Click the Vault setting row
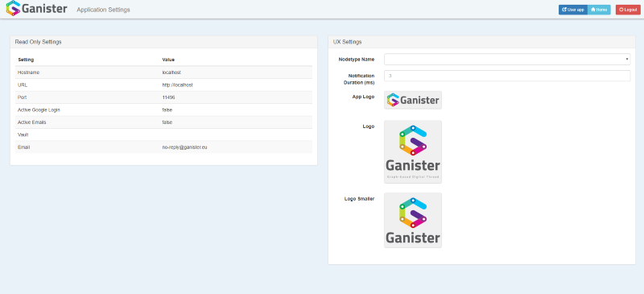 (163, 135)
